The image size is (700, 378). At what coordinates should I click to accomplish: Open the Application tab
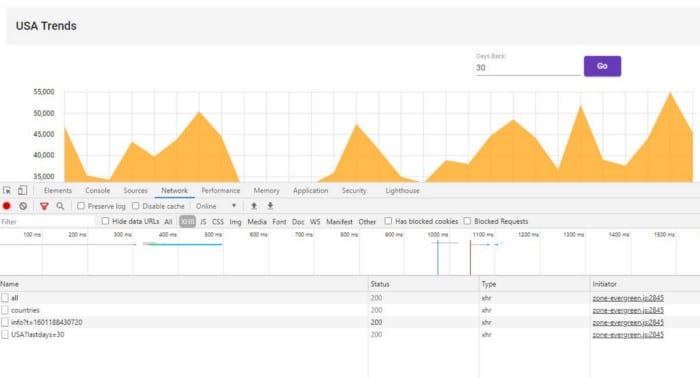tap(311, 191)
